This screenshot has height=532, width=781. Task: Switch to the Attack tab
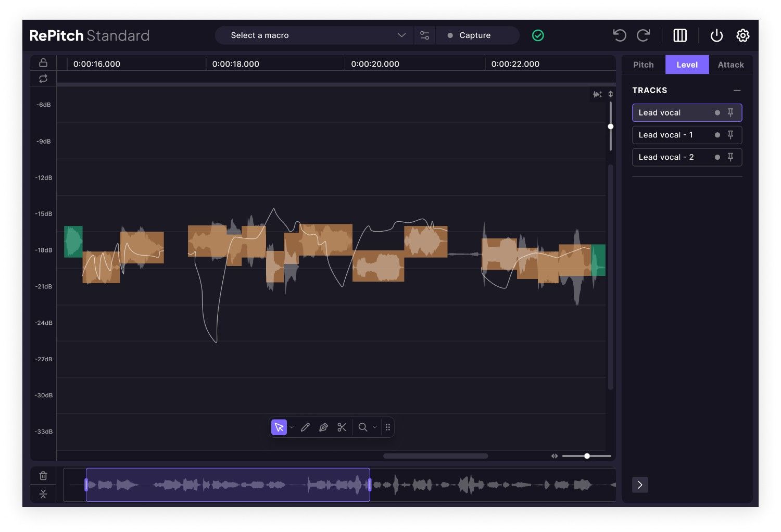tap(730, 64)
